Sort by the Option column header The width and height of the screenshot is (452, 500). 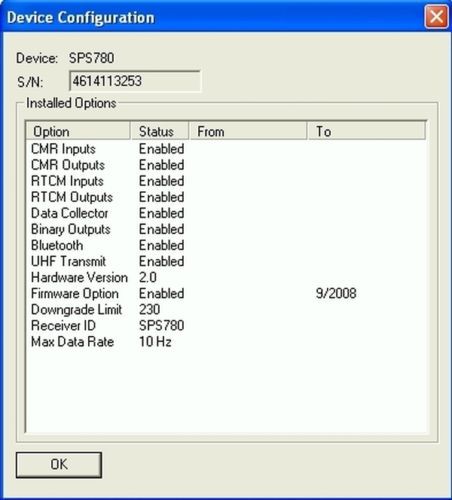(x=78, y=131)
